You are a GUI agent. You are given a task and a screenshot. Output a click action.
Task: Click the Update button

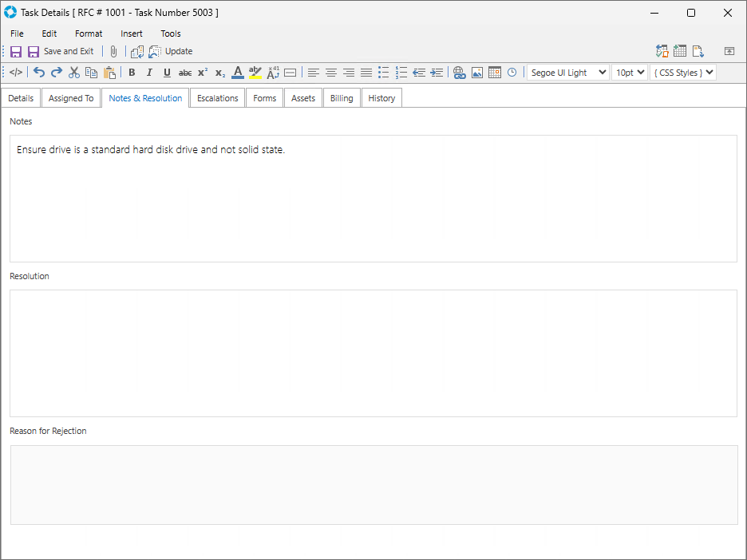[171, 51]
